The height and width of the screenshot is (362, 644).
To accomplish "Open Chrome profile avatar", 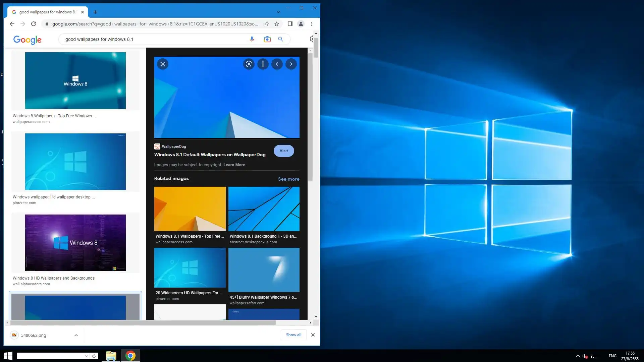I will point(301,24).
